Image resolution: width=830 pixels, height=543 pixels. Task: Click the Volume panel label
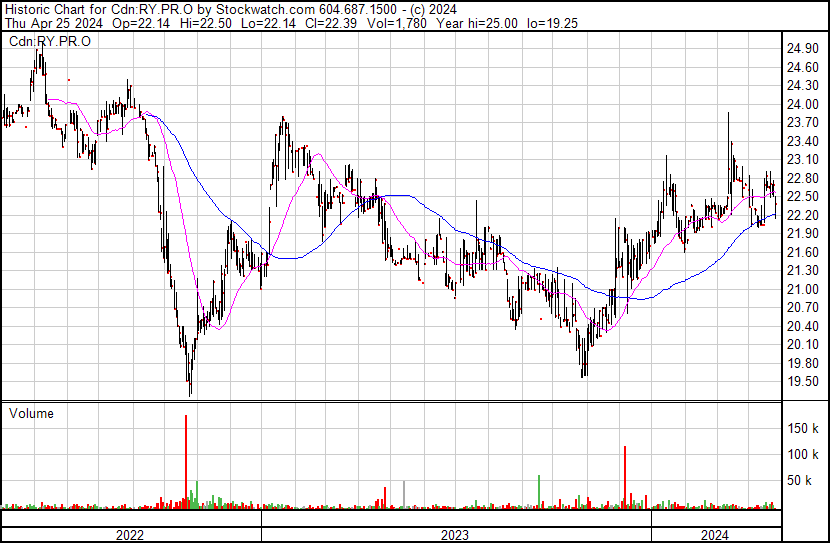pos(31,413)
